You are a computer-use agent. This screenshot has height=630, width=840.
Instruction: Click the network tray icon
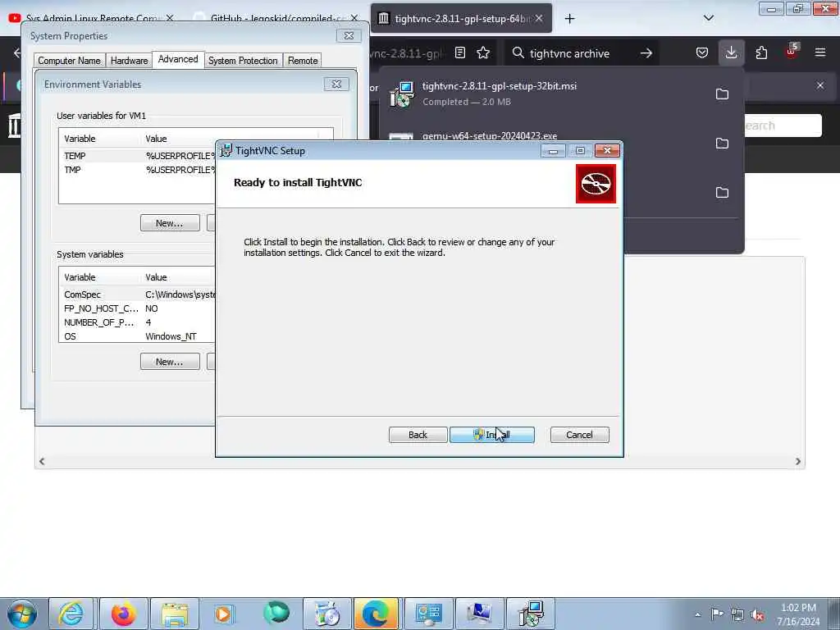point(737,614)
